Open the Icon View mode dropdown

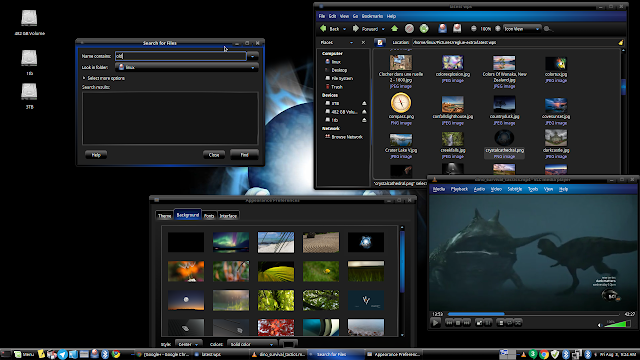[522, 29]
